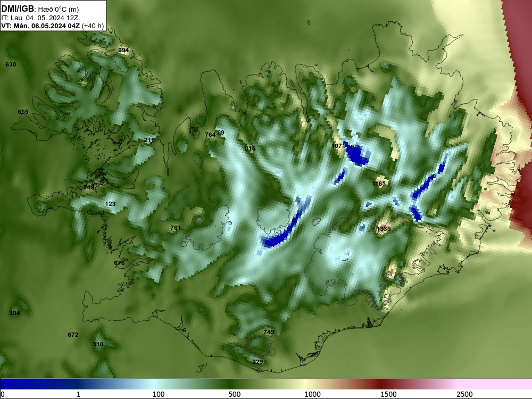Click the 994 height label
This screenshot has width=532, height=399.
(123, 50)
